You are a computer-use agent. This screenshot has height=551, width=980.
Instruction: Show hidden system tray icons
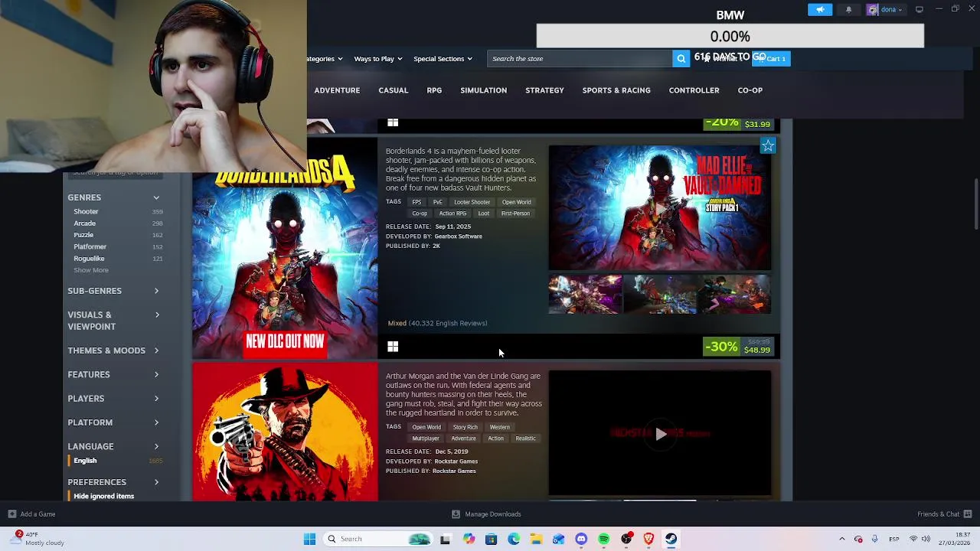point(841,539)
